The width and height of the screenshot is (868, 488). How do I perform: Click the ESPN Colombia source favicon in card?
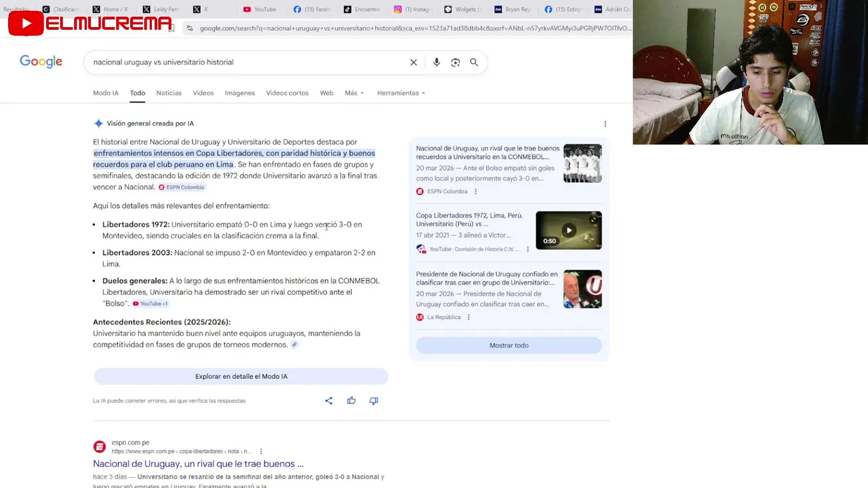(420, 192)
